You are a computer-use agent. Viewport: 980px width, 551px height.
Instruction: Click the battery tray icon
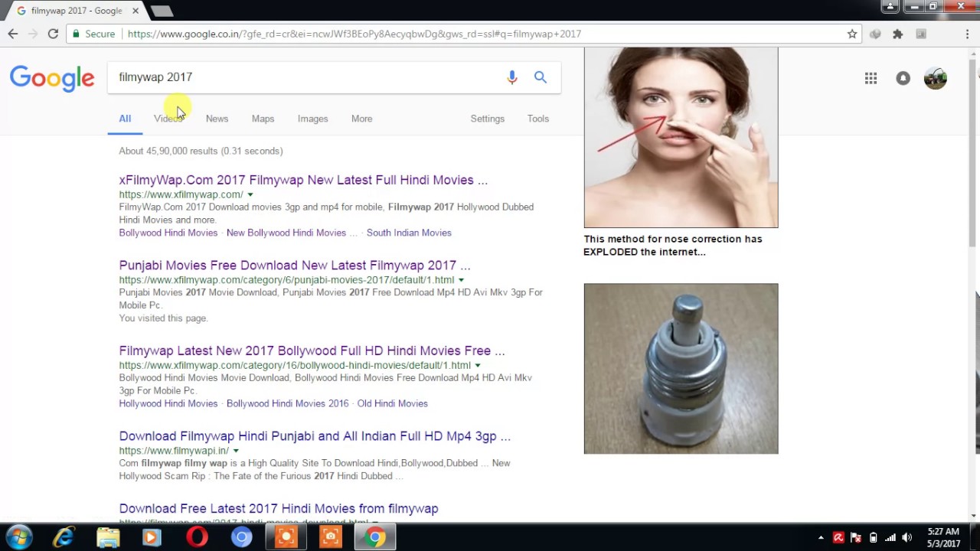873,537
